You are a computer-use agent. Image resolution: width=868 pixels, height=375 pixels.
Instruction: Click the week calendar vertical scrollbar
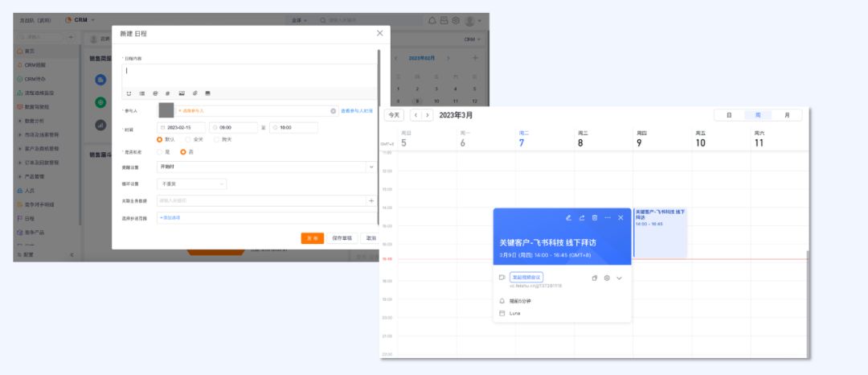[x=807, y=303]
